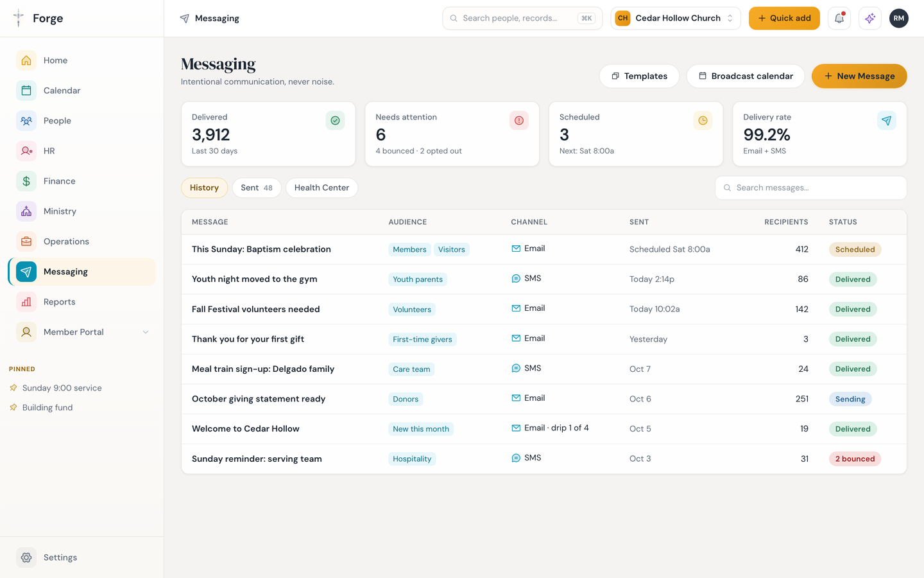Open This Sunday: Baptism celebration message
The image size is (924, 578).
[x=261, y=249]
